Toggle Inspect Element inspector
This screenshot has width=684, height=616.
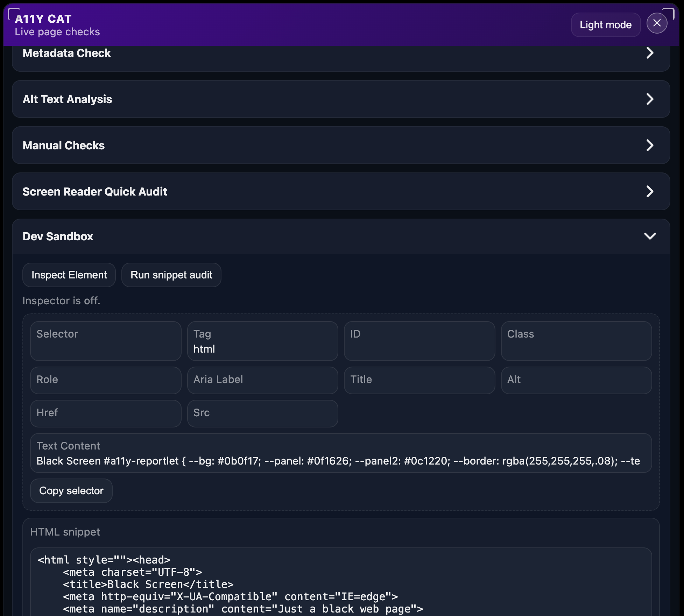69,275
